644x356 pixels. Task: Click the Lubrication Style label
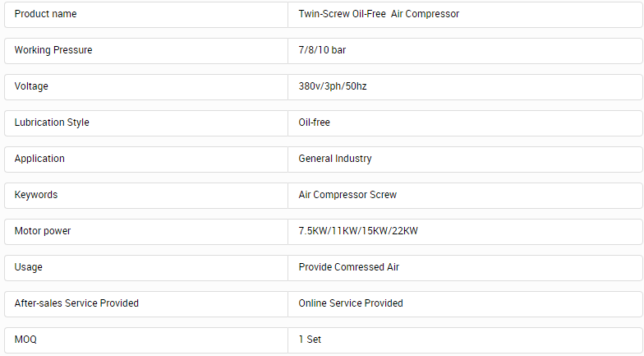tap(52, 123)
